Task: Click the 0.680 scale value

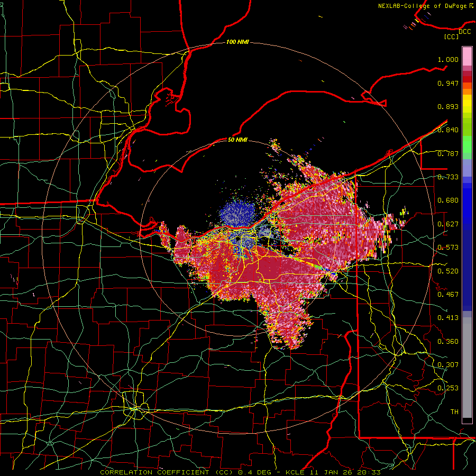Action: coord(448,200)
